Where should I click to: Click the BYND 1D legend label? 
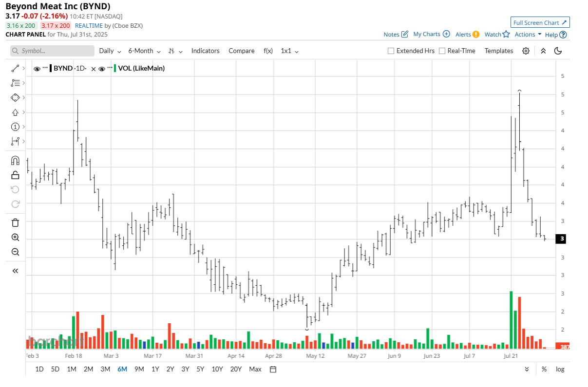point(70,69)
